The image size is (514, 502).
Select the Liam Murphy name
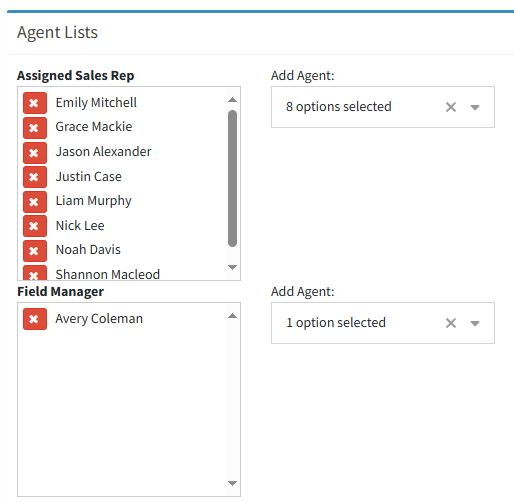coord(93,201)
